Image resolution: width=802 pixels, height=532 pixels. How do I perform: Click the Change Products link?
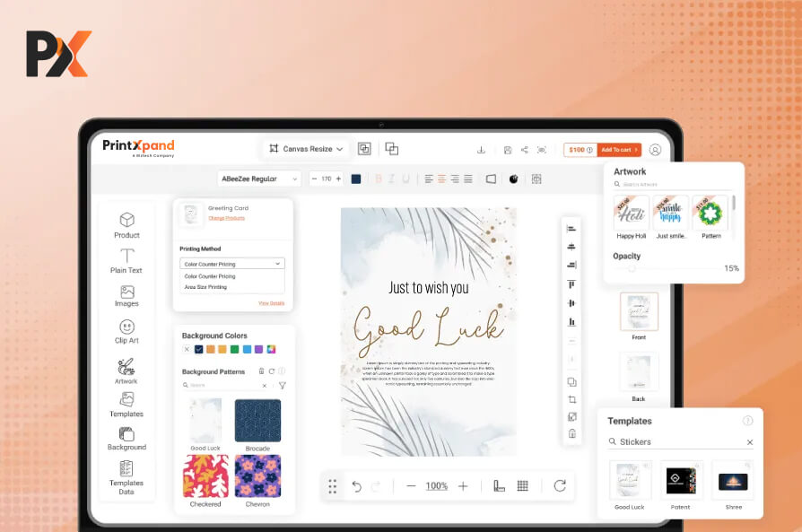(226, 218)
